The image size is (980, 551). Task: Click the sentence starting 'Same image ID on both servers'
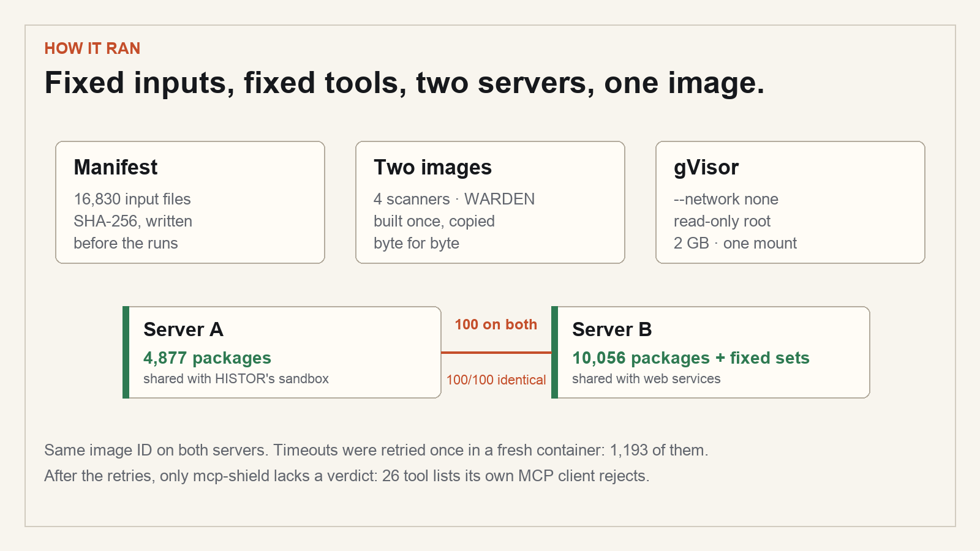[376, 450]
